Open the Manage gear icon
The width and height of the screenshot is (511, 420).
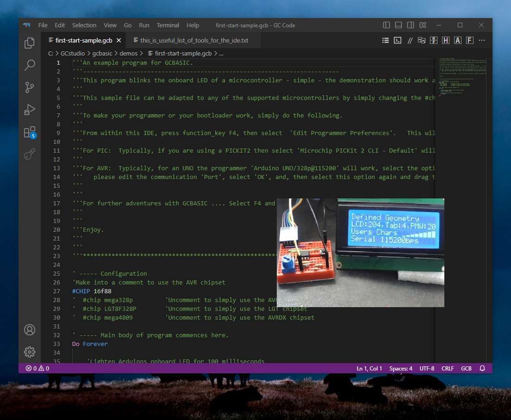[29, 352]
